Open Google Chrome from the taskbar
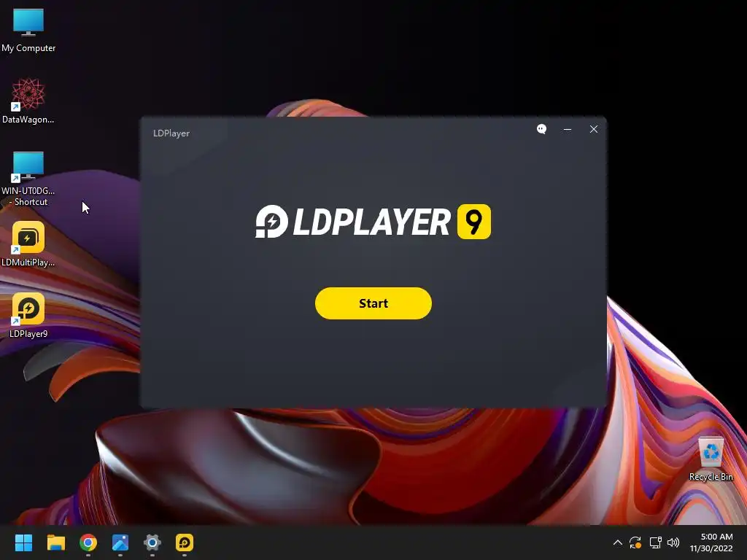Viewport: 747px width, 560px height. [88, 542]
